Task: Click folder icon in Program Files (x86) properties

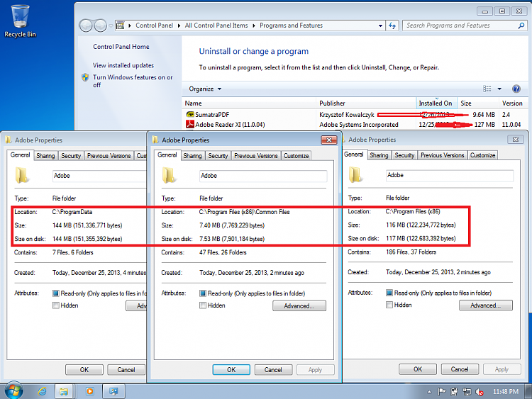Action: click(x=355, y=175)
